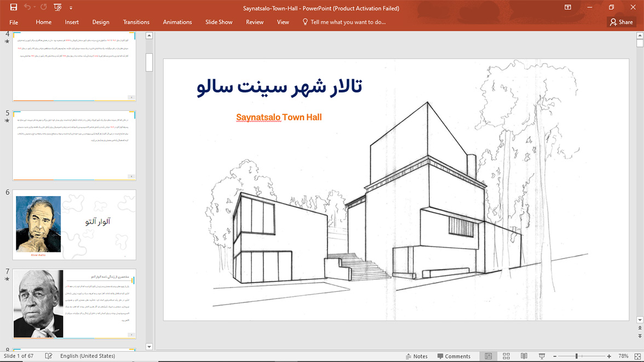Click the animation star beside slide 4
The width and height of the screenshot is (644, 362).
click(7, 41)
